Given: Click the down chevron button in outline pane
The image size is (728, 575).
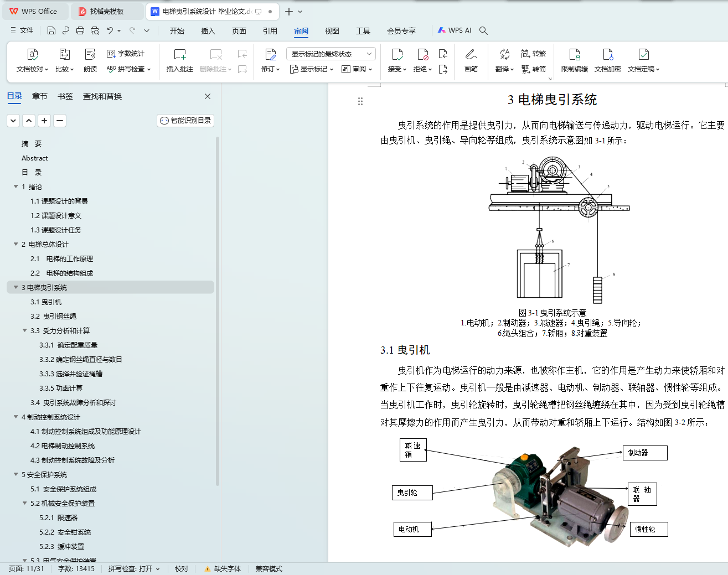Looking at the screenshot, I should point(13,121).
